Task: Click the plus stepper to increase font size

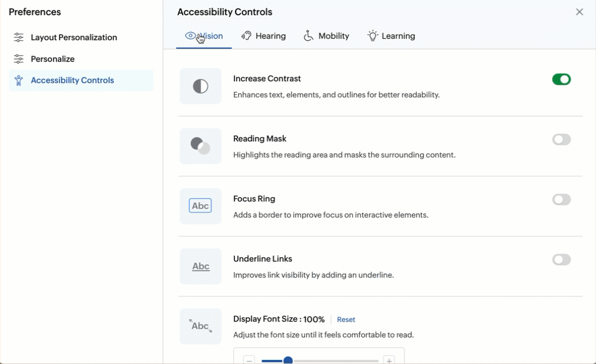Action: [x=389, y=360]
